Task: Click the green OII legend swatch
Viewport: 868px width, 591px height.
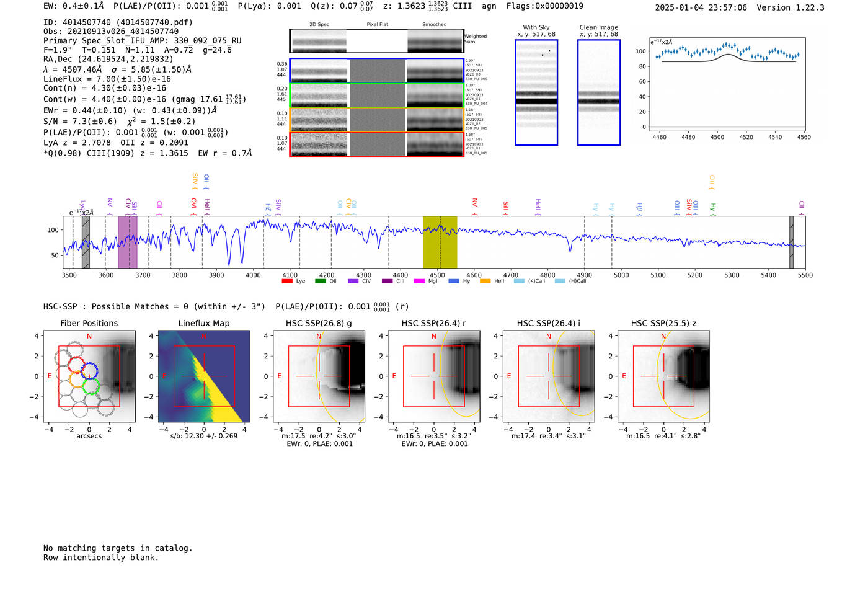Action: click(x=320, y=282)
